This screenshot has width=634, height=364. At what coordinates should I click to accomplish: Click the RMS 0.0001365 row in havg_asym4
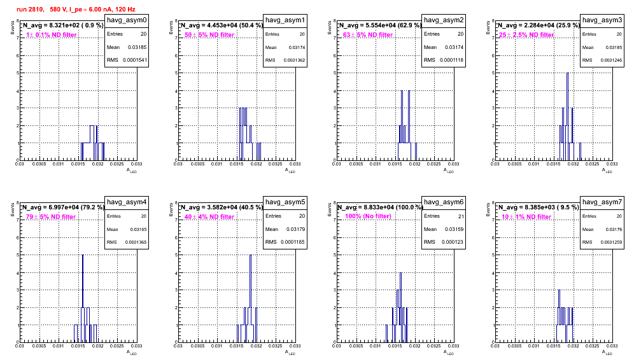pyautogui.click(x=127, y=242)
